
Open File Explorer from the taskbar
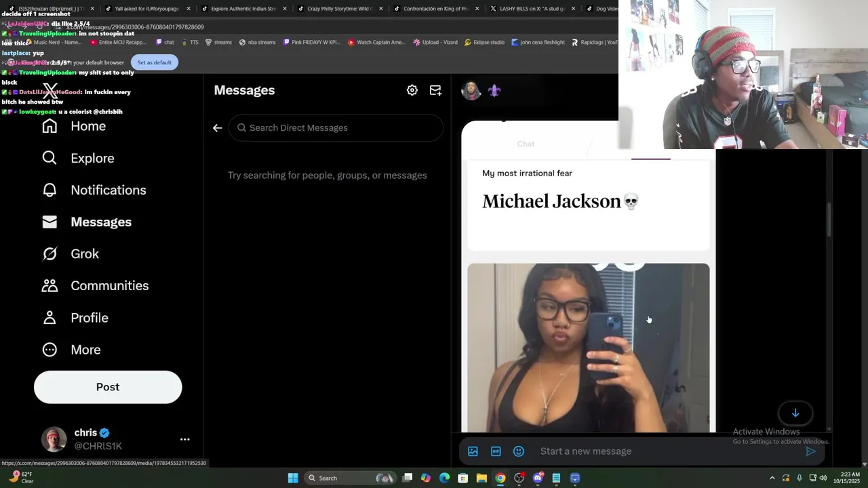[481, 478]
